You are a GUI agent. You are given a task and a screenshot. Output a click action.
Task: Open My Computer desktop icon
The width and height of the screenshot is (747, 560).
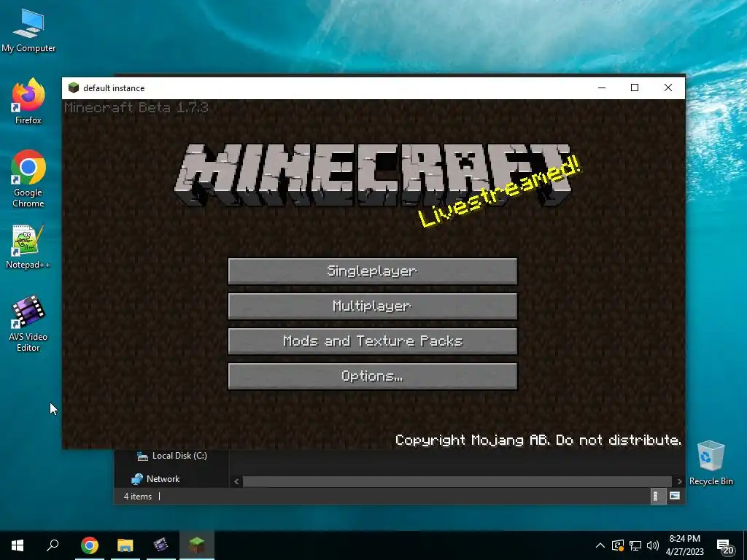[28, 31]
